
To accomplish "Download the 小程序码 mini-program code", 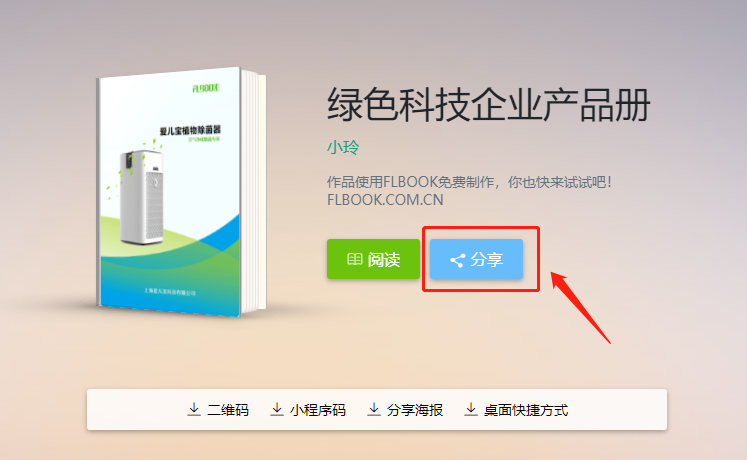I will [x=318, y=410].
